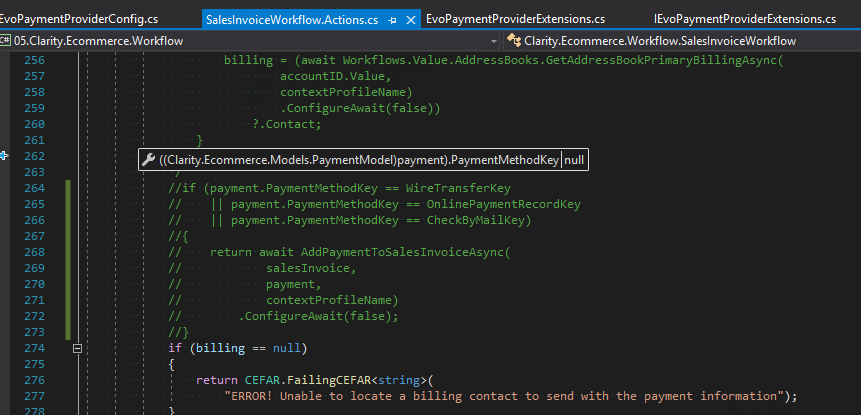Open the IEvoPaymentProviderExtensions.cs tab
This screenshot has height=415, width=861.
tap(745, 19)
